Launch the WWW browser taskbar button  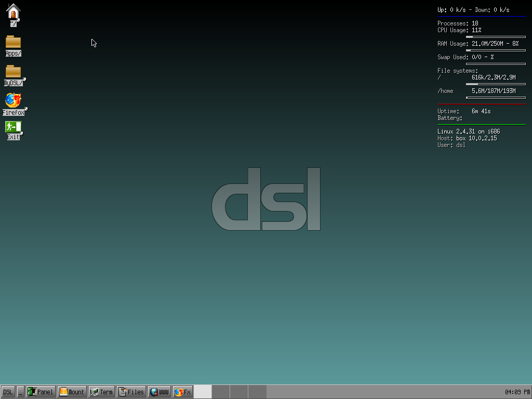coord(159,392)
